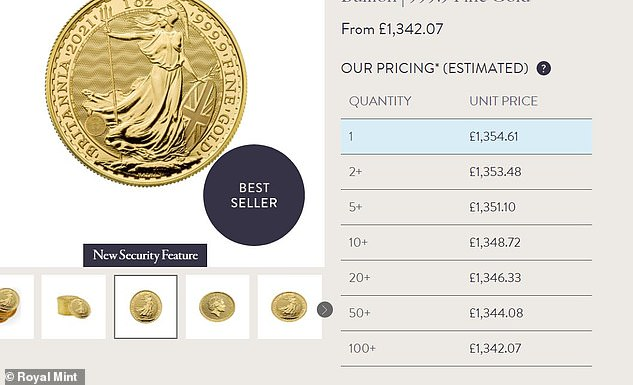Select the 50+ quantity pricing row
This screenshot has height=385, width=633.
pos(466,313)
